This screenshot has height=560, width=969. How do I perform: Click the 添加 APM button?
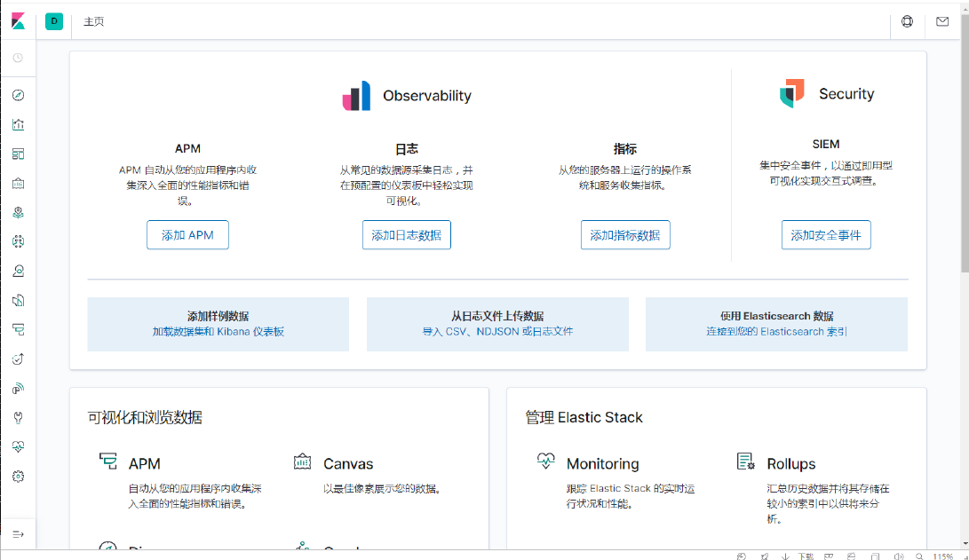[x=187, y=235]
